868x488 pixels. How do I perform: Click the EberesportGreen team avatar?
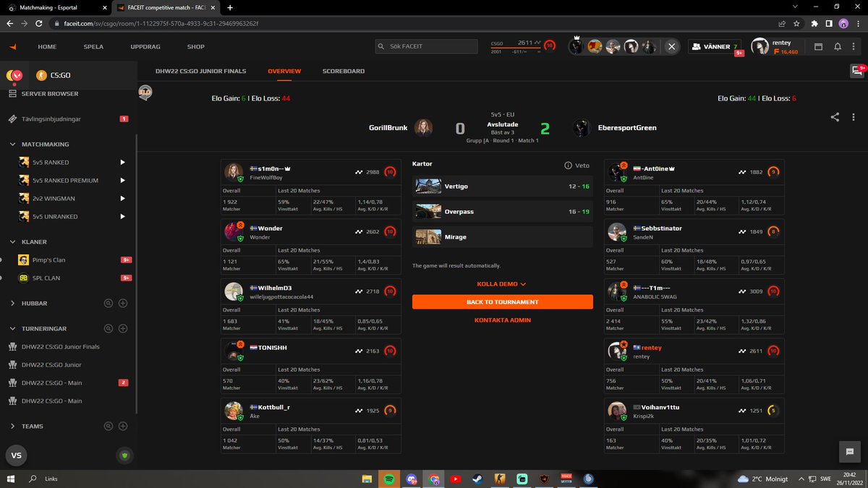[582, 128]
